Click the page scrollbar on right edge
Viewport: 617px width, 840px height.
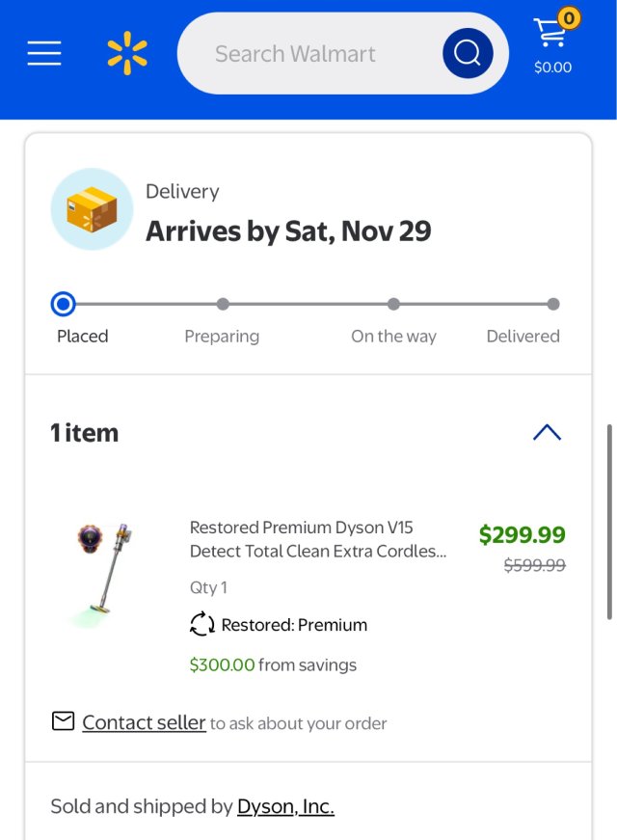pos(608,521)
